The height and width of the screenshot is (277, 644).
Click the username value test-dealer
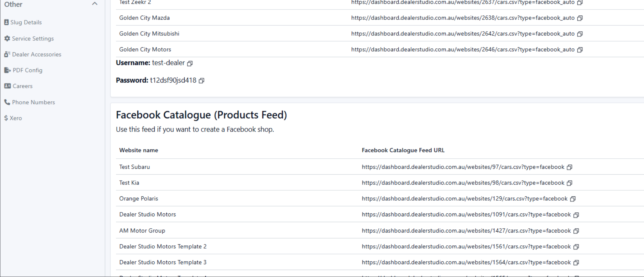168,63
